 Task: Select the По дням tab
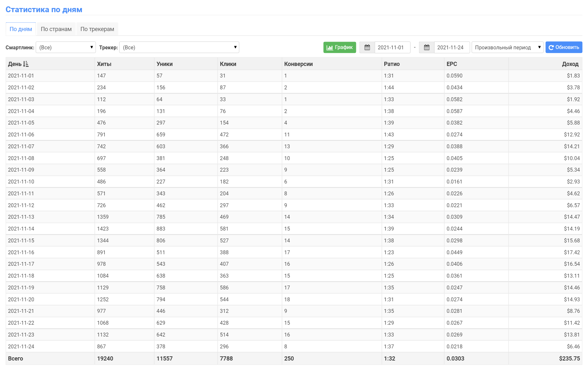tap(21, 29)
